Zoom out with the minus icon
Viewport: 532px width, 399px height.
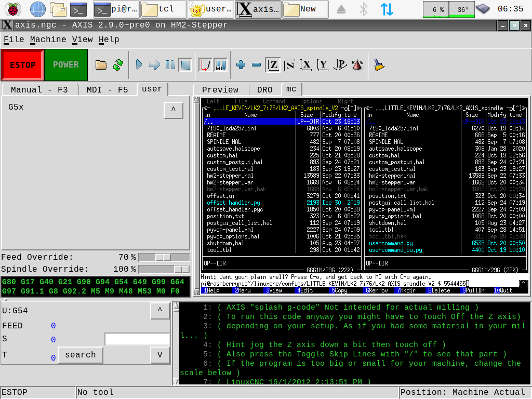point(257,65)
